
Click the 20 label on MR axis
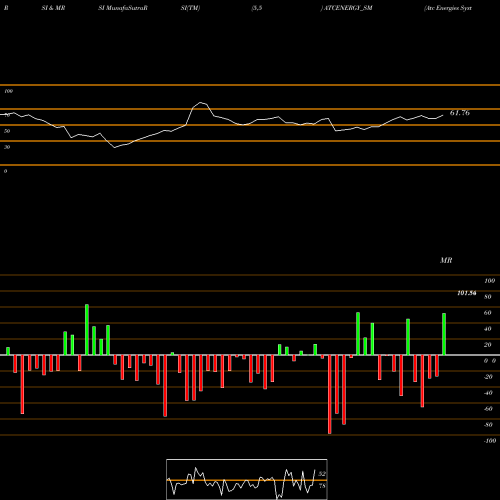[x=488, y=345]
